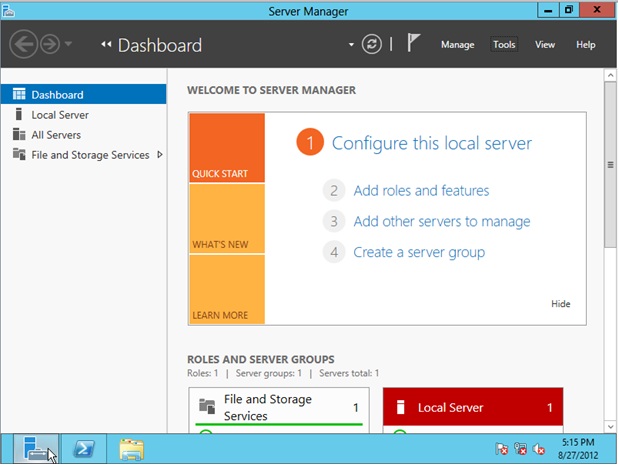Open the WHAT'S NEW tile
The height and width of the screenshot is (465, 619).
226,218
